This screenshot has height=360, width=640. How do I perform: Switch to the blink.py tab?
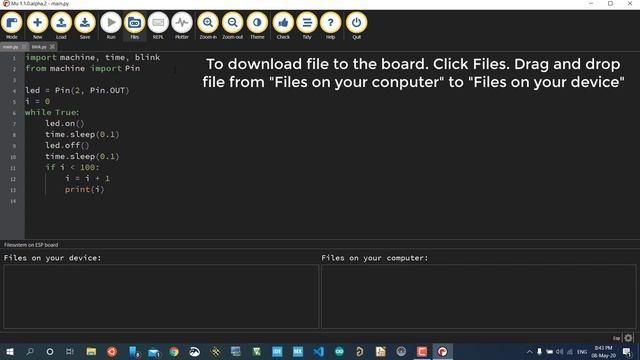coord(39,47)
